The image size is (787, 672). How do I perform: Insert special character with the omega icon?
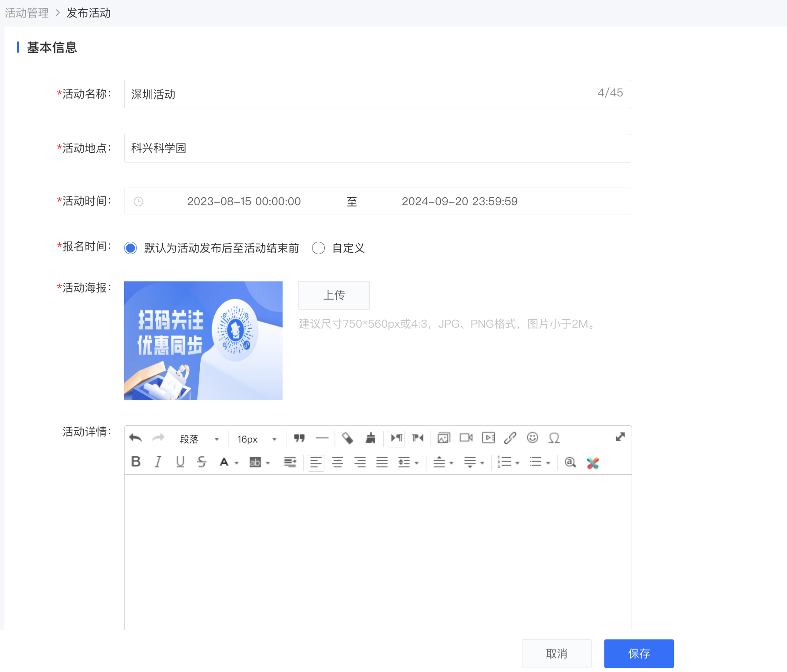tap(554, 438)
